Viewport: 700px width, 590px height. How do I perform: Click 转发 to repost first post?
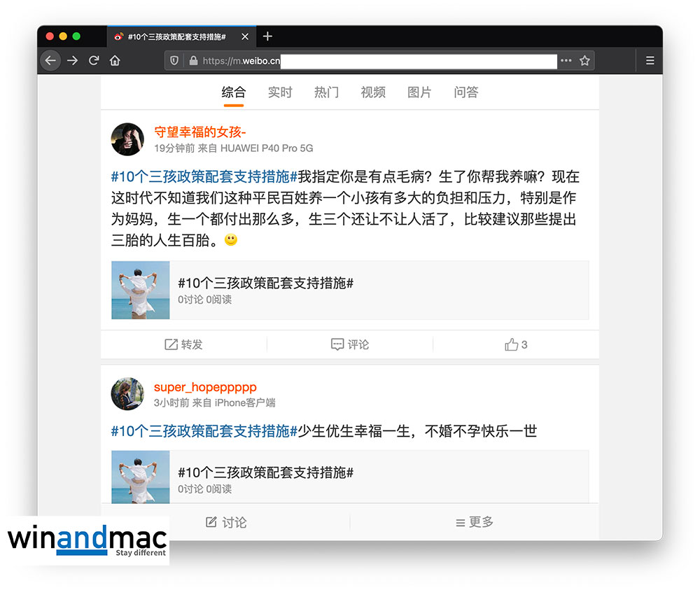click(183, 344)
